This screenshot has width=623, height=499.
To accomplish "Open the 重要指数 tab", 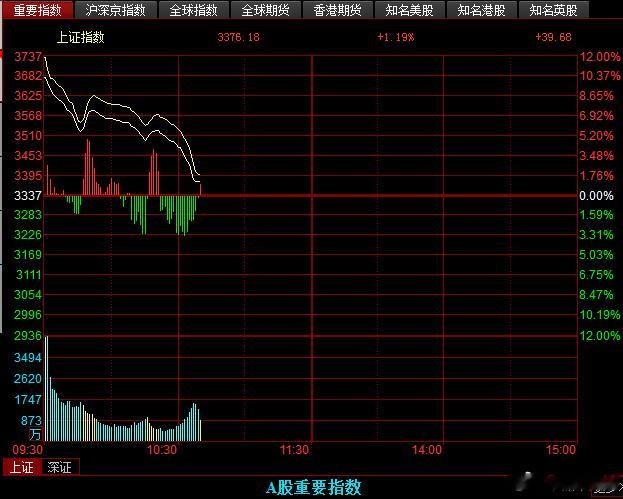I will click(x=38, y=10).
